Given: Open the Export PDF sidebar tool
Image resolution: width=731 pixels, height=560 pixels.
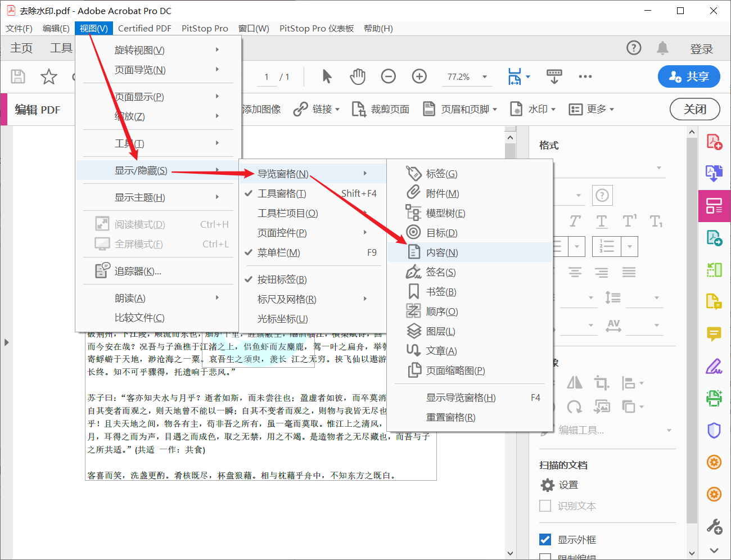Looking at the screenshot, I should (x=714, y=173).
